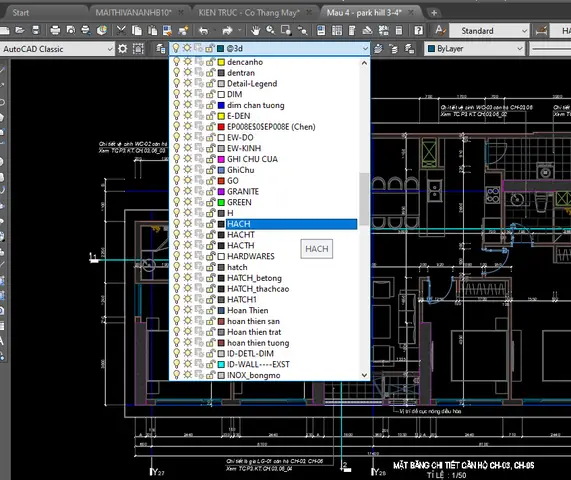Open the linetype dropdown beside ByLayer
The height and width of the screenshot is (480, 571).
pyautogui.click(x=550, y=48)
